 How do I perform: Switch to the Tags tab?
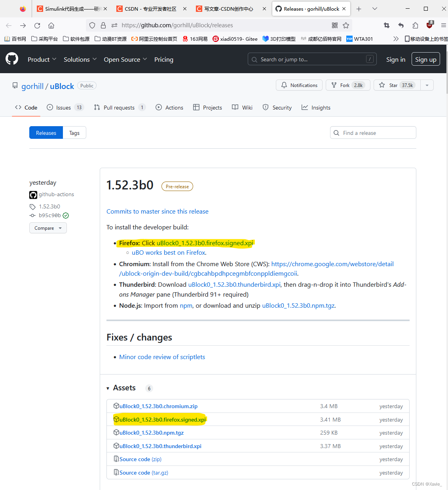click(x=74, y=132)
